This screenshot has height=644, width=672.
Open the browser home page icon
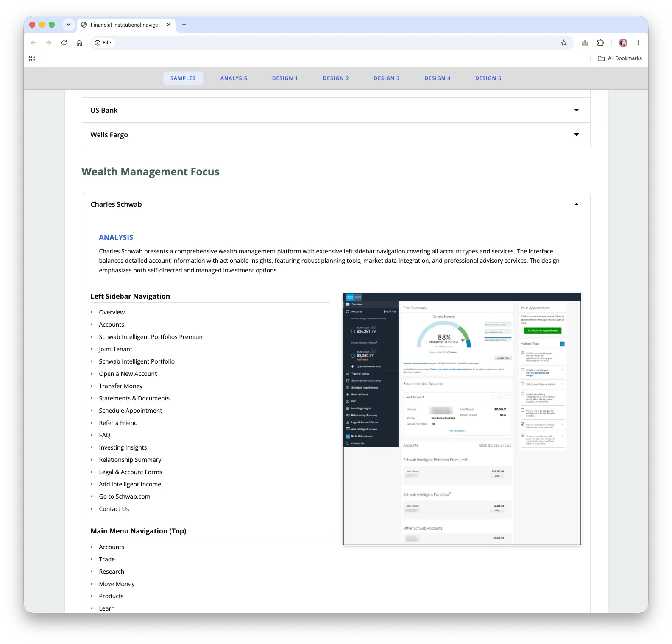pos(79,43)
